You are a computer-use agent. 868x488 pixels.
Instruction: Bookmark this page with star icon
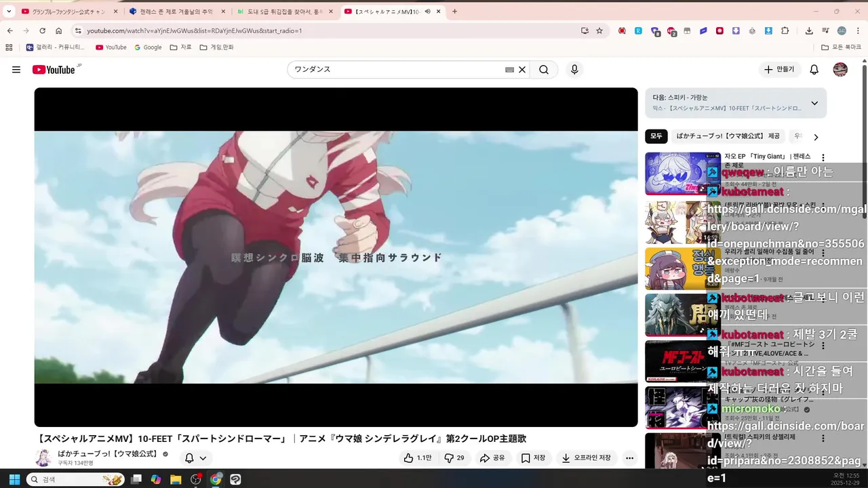tap(599, 30)
